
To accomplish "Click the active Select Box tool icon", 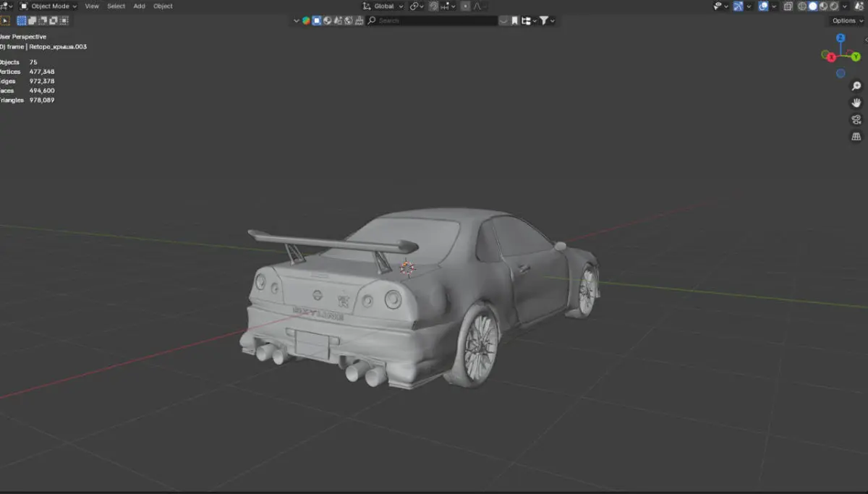I will pos(5,20).
